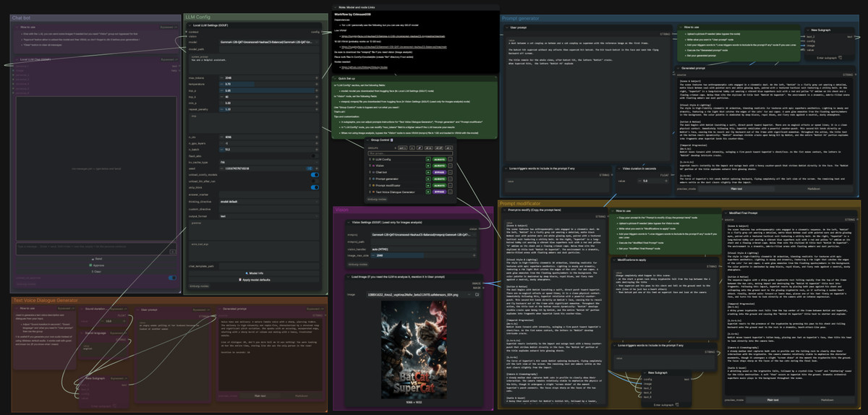The image size is (868, 415).
Task: Adjust the top_p value bar
Action: pyautogui.click(x=269, y=90)
